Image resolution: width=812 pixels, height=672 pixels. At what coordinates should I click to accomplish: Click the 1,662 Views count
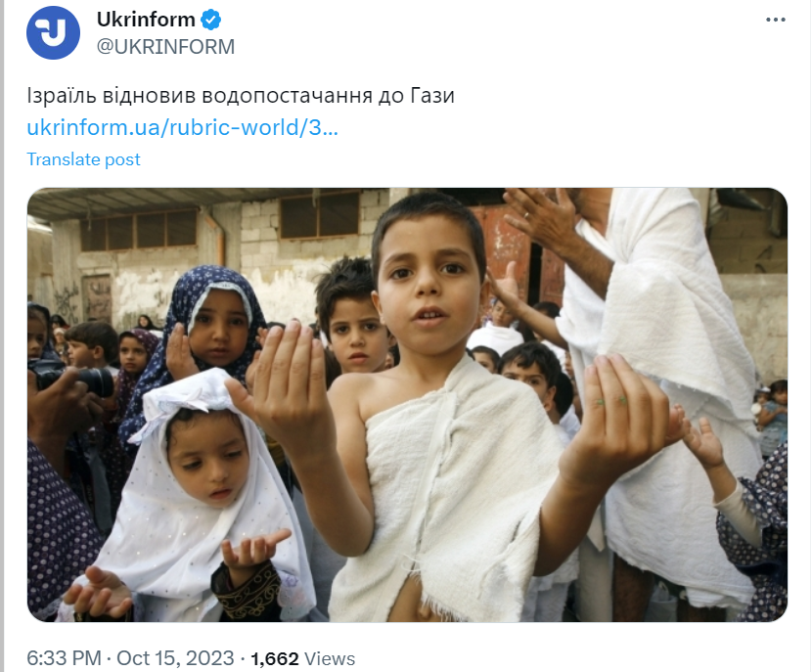tap(303, 658)
